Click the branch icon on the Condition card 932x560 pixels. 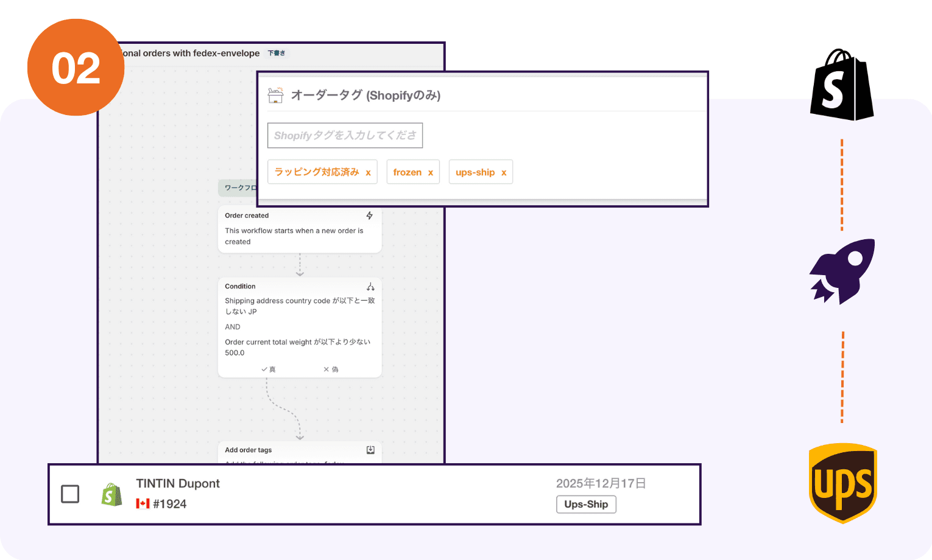coord(371,286)
